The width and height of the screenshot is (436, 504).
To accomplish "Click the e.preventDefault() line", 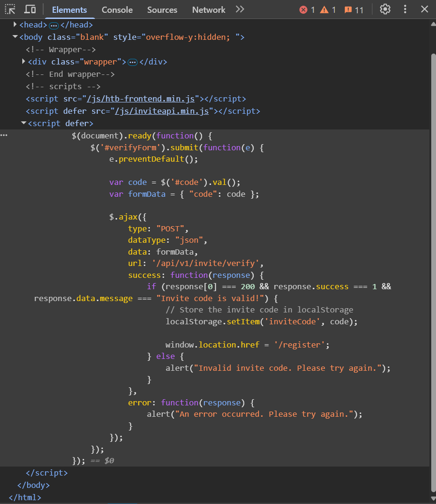I will click(x=153, y=159).
